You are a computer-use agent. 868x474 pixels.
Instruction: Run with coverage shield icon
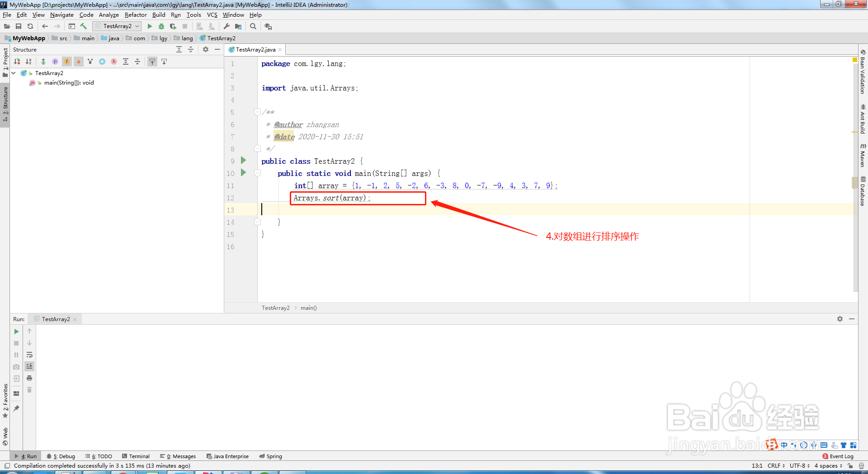coord(173,26)
